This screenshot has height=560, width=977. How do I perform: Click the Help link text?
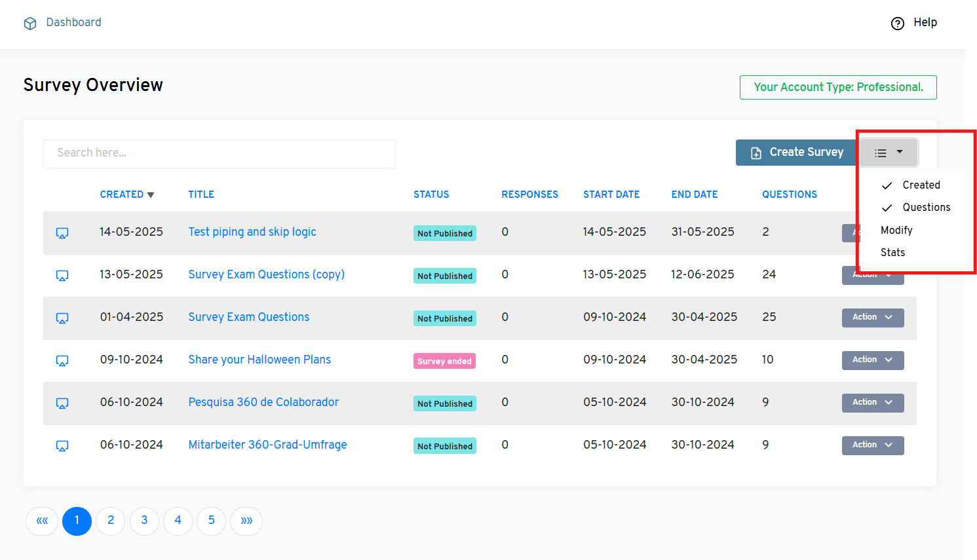click(925, 22)
